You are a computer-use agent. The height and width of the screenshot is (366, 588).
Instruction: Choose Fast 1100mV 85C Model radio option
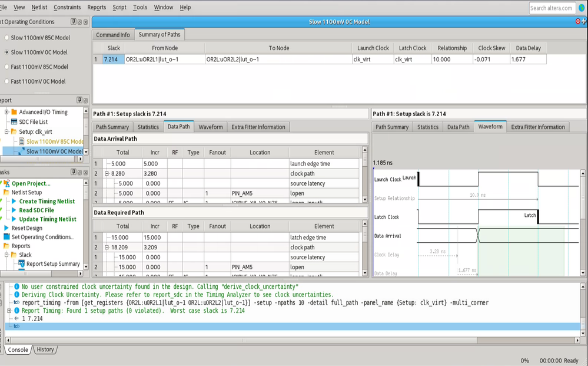(6, 67)
